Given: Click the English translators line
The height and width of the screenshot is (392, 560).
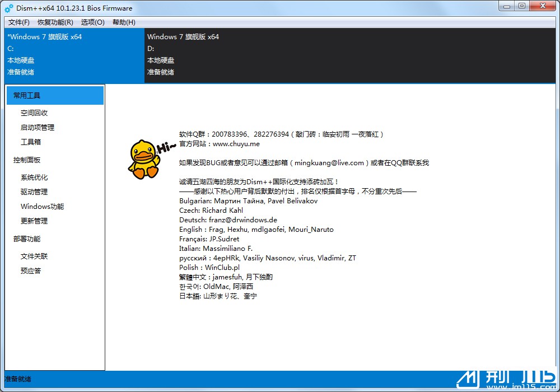Looking at the screenshot, I should [x=256, y=230].
